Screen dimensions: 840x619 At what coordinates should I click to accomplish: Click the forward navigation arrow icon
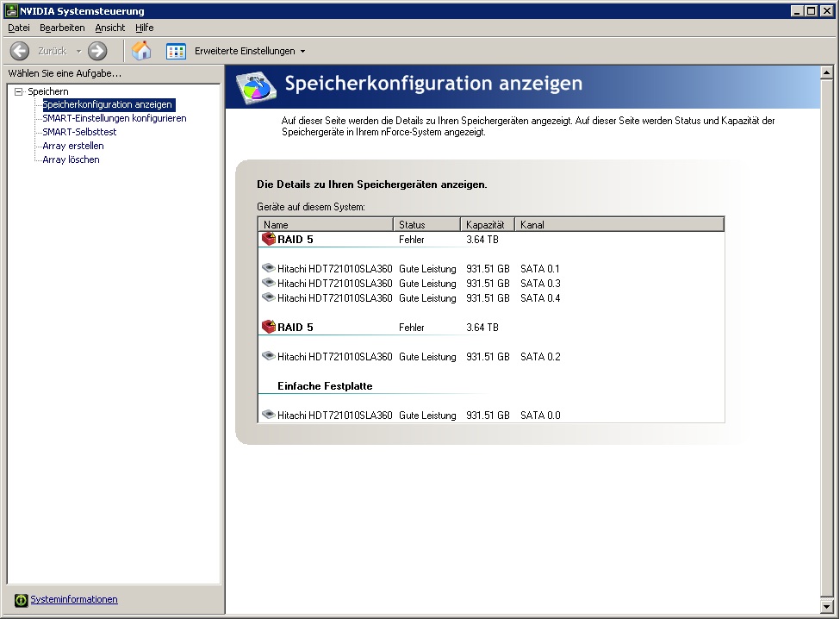tap(97, 51)
